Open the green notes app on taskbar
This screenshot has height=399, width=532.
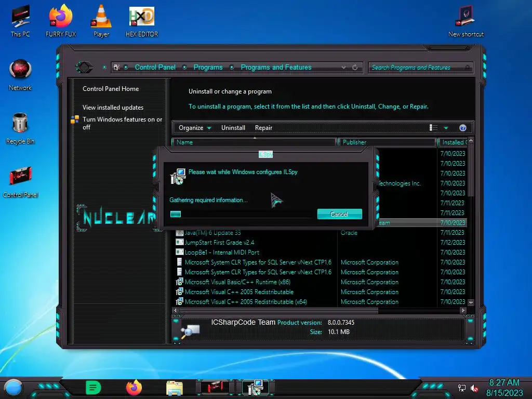[94, 388]
